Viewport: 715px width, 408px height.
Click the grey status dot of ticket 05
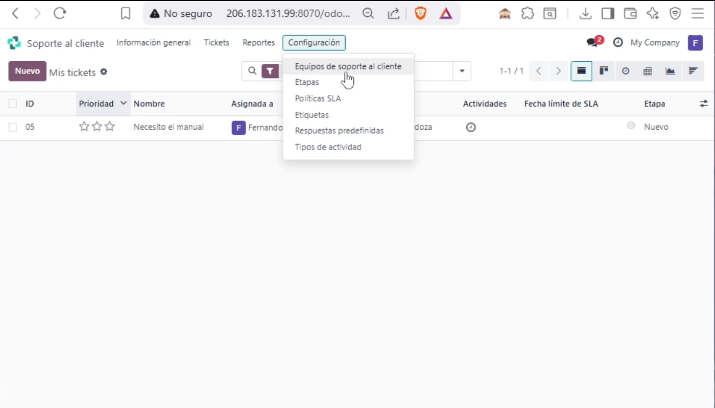point(631,125)
